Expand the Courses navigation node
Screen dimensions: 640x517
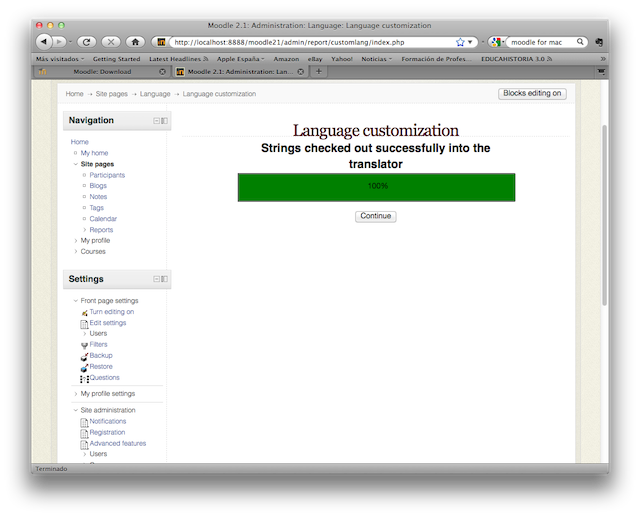click(x=92, y=252)
